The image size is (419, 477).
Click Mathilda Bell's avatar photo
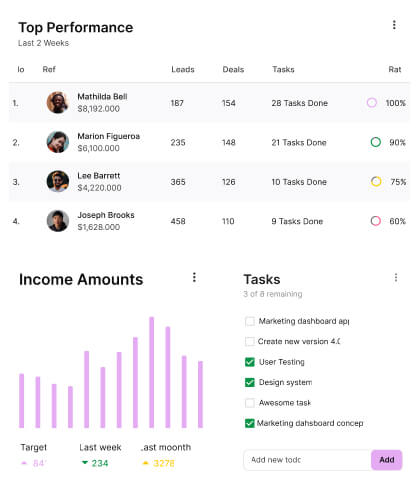pyautogui.click(x=58, y=103)
